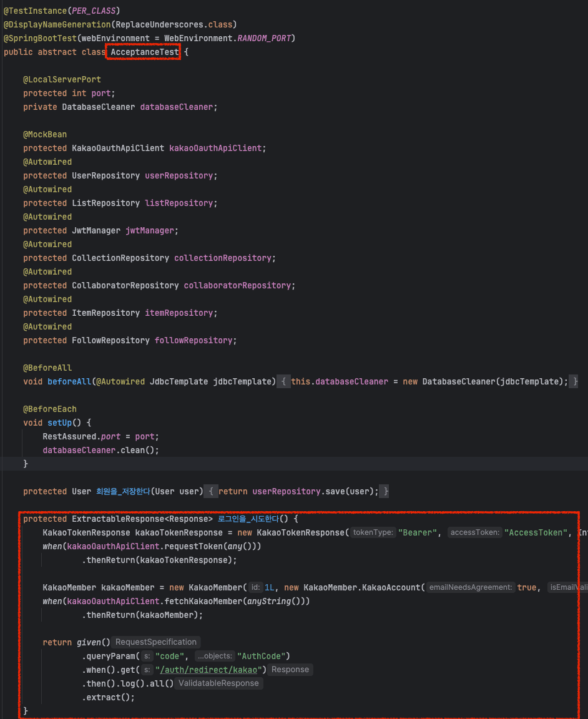Click the RequestSpecification inlay hint
The image size is (588, 719).
tap(156, 642)
